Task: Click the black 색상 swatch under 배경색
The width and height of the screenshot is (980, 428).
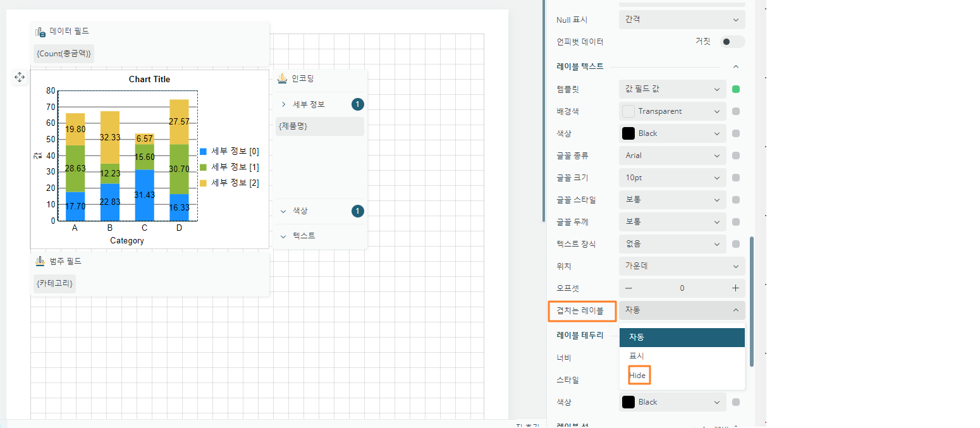Action: tap(628, 133)
